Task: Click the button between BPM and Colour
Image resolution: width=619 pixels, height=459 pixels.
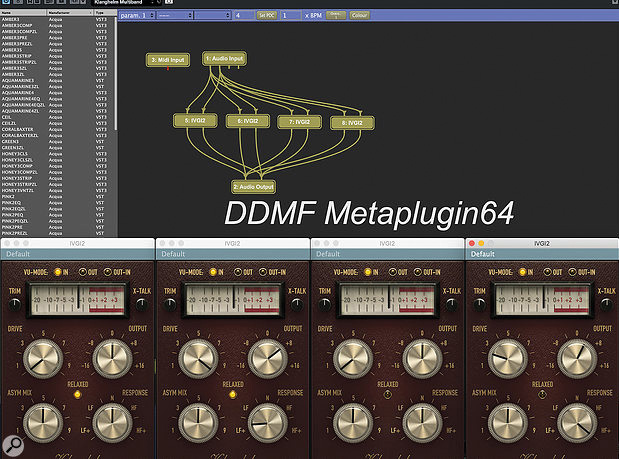Action: click(x=336, y=15)
